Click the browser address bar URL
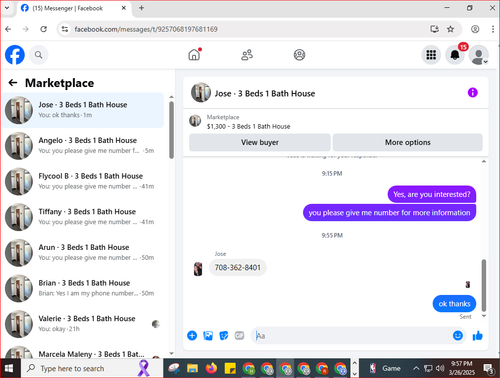 [x=146, y=29]
